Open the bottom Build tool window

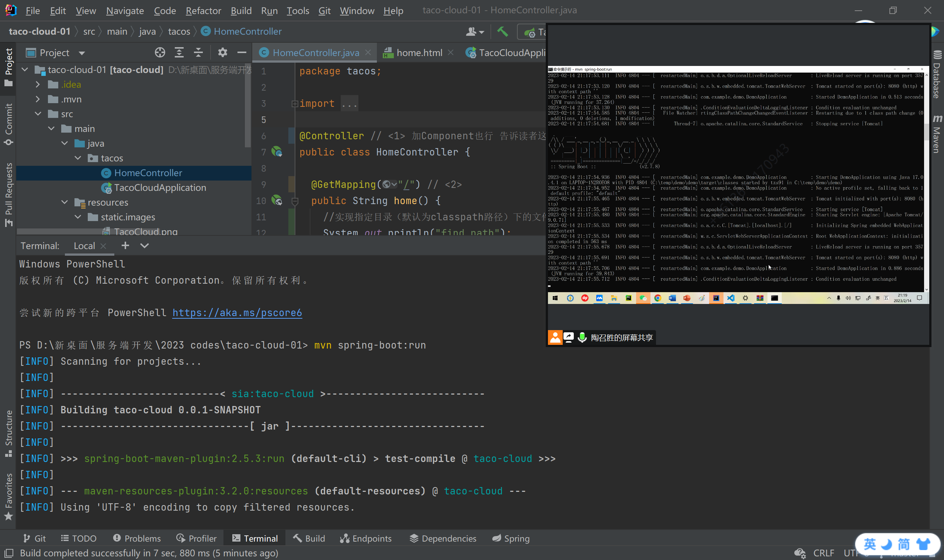(x=309, y=539)
